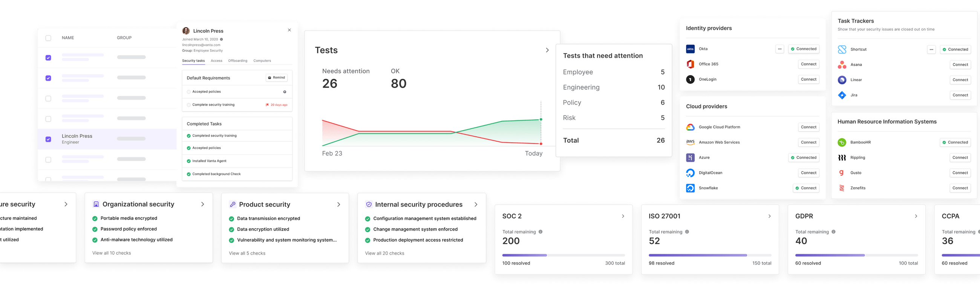Switch to the Offboarding tab
The height and width of the screenshot is (286, 980).
click(x=237, y=61)
